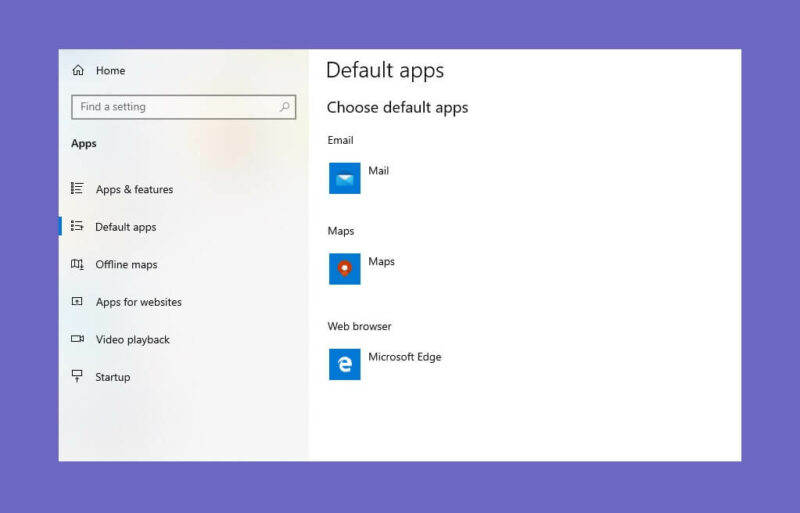Click the Video playback camera icon

coord(77,339)
